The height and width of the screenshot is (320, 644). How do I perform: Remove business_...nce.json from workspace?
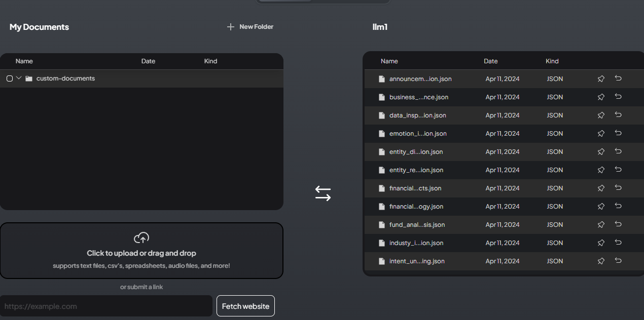point(618,97)
